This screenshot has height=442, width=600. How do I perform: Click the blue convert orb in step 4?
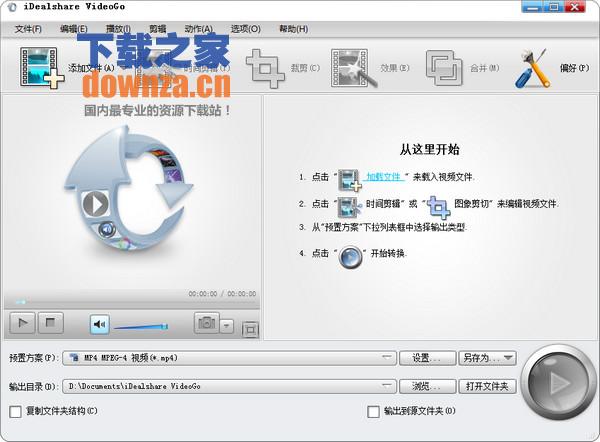tap(351, 257)
